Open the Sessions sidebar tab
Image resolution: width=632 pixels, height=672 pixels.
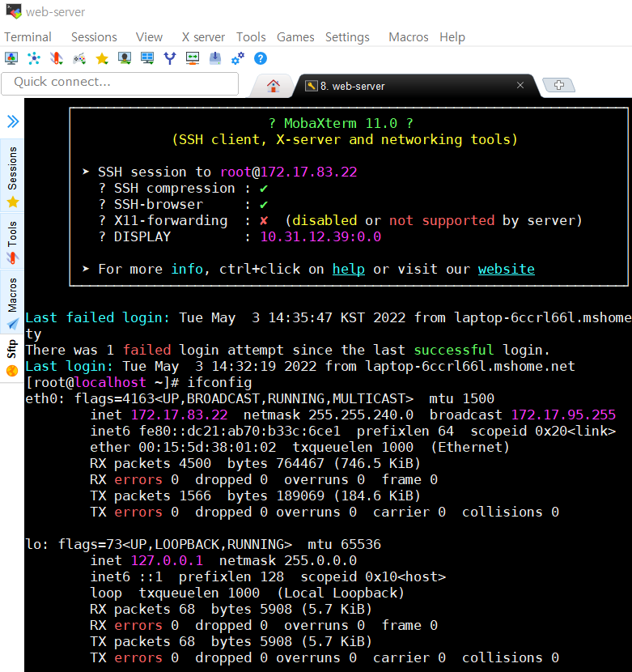(12, 176)
